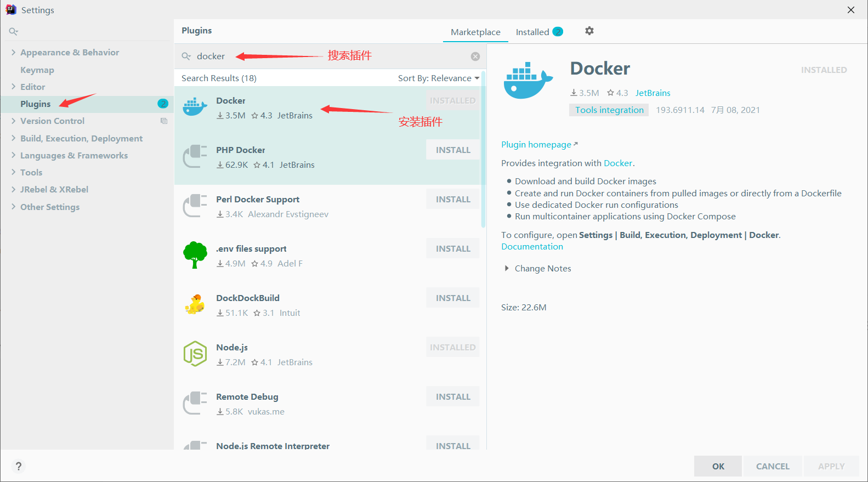Click the Remote Debug plug icon
This screenshot has height=482, width=868.
point(195,403)
